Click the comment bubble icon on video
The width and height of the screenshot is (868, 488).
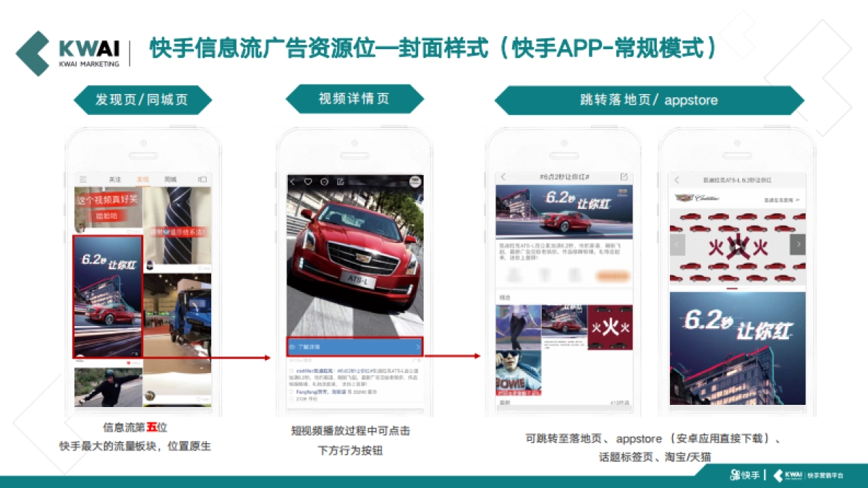tap(324, 181)
